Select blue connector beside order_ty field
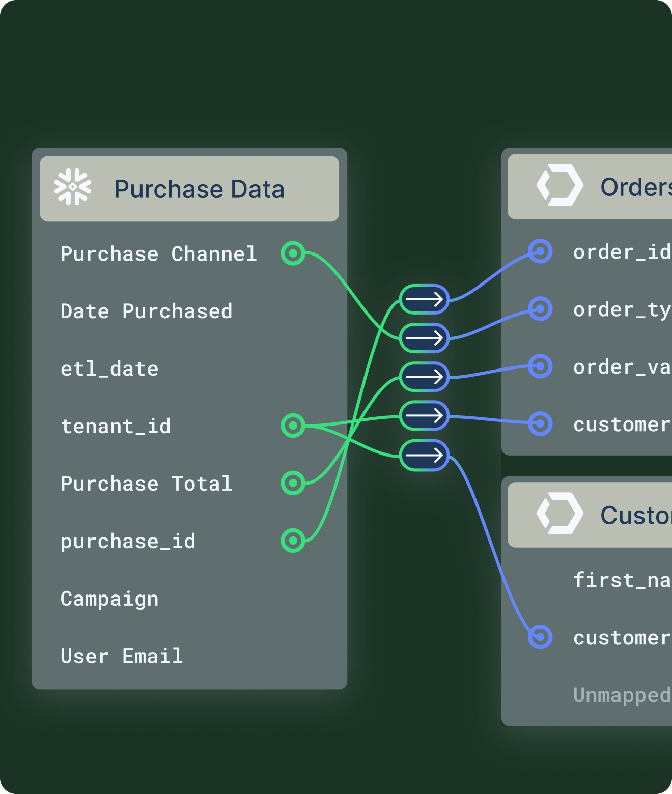 pyautogui.click(x=540, y=308)
